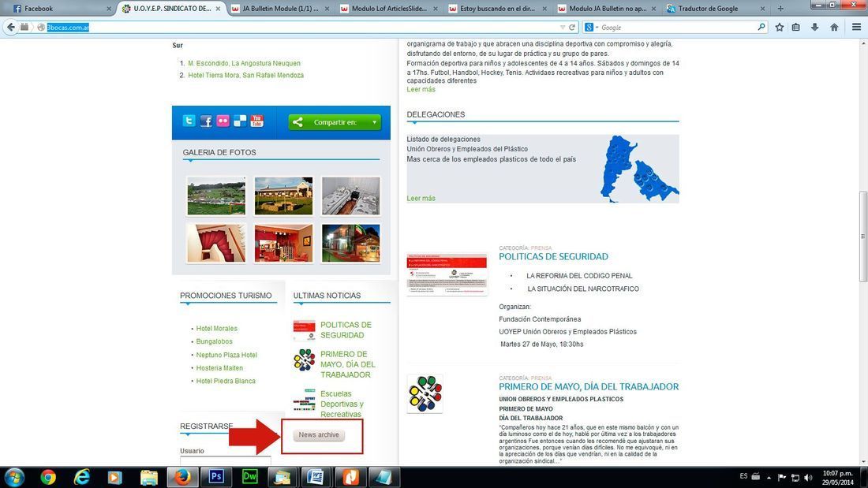
Task: Click the Twitter share icon
Action: [189, 121]
